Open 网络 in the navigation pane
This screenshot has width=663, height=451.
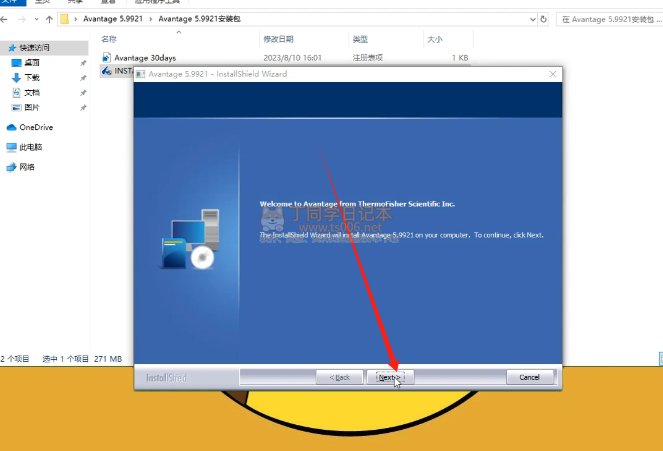click(x=27, y=167)
